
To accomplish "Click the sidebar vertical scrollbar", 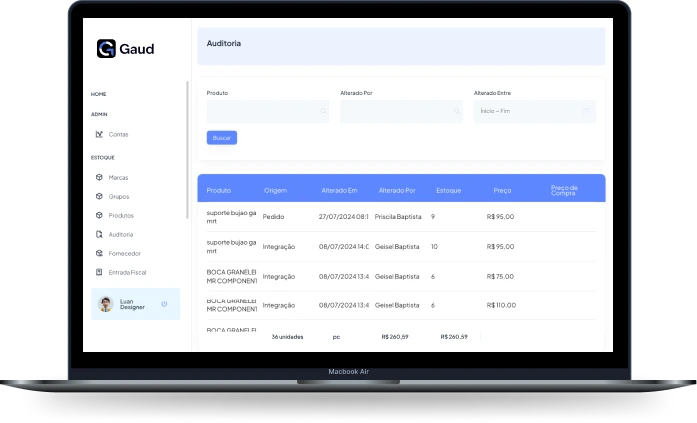I will (x=187, y=150).
